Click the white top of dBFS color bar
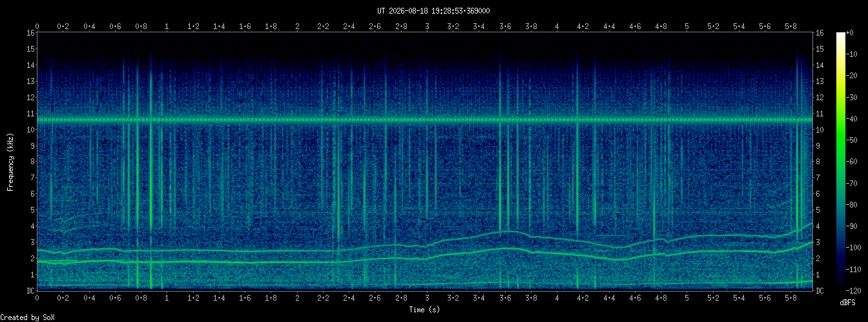The height and width of the screenshot is (322, 868). pyautogui.click(x=840, y=34)
